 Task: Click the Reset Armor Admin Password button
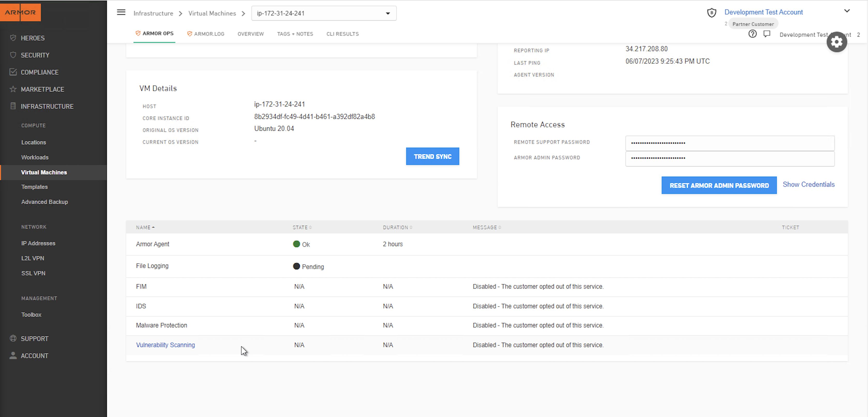pos(719,185)
